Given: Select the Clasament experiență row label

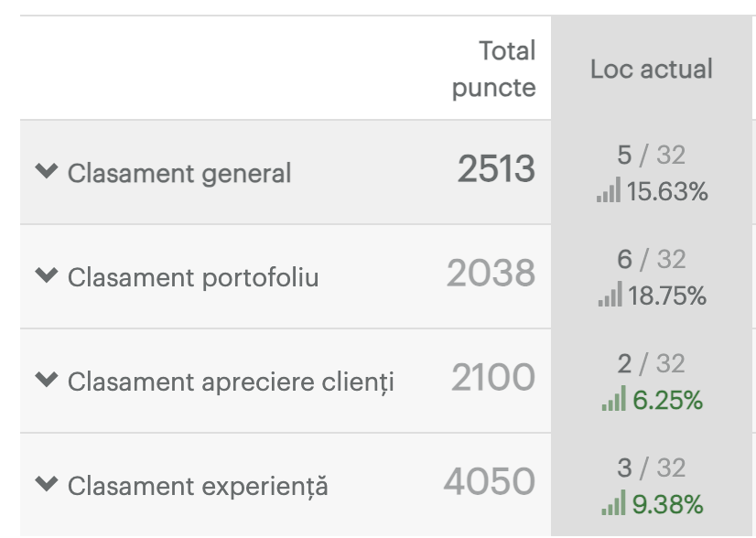Looking at the screenshot, I should pos(198,486).
